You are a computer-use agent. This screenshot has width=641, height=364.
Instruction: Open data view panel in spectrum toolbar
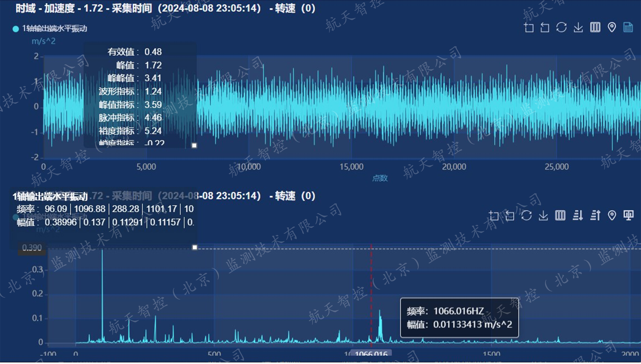560,216
